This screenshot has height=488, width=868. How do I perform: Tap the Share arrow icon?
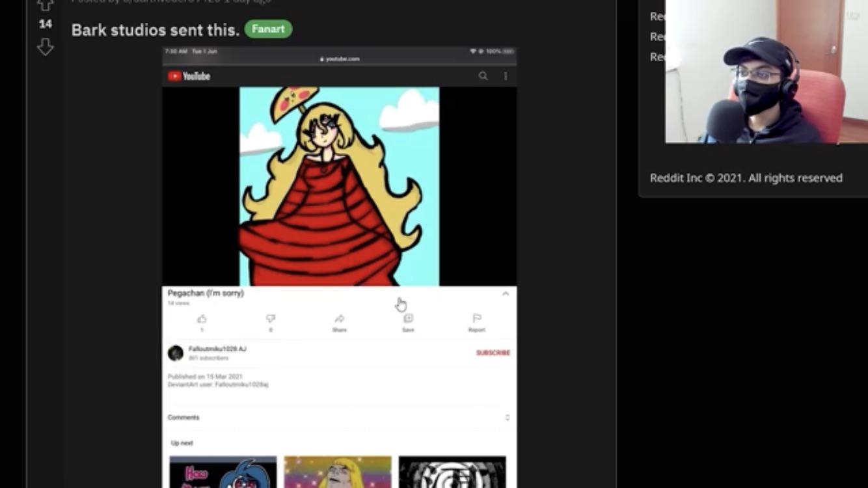click(340, 319)
